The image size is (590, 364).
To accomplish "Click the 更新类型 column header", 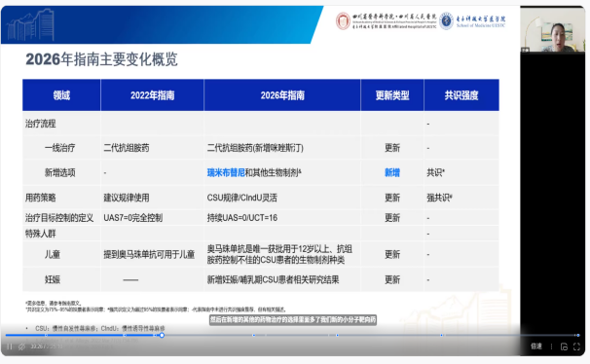I will coord(392,95).
